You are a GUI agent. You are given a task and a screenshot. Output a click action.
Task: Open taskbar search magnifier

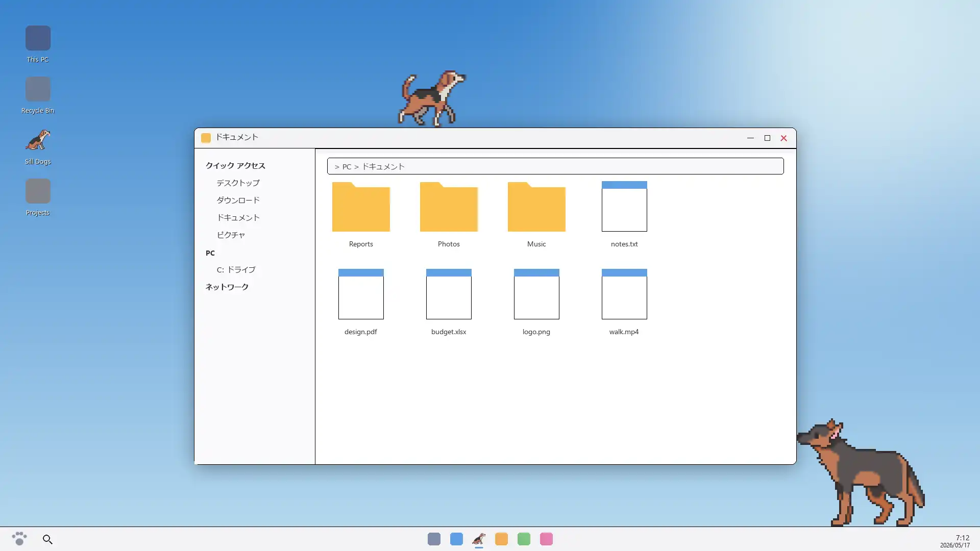tap(47, 539)
